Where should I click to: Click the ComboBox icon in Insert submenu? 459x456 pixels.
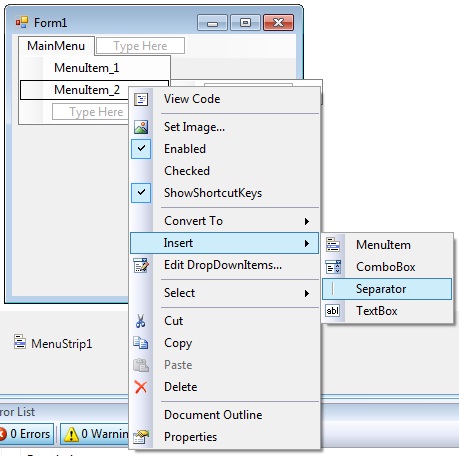[x=333, y=267]
